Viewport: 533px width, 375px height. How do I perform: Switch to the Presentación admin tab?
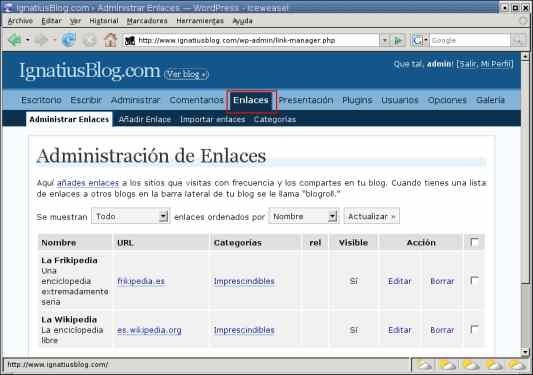306,100
